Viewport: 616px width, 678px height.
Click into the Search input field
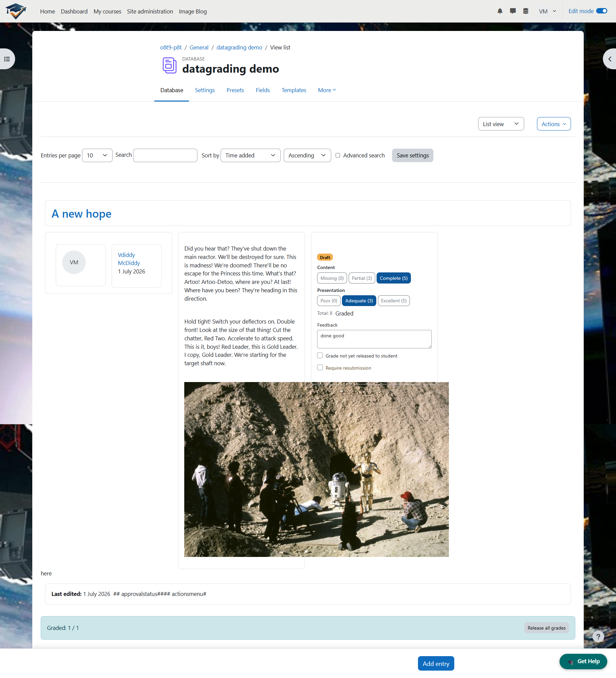tap(165, 155)
